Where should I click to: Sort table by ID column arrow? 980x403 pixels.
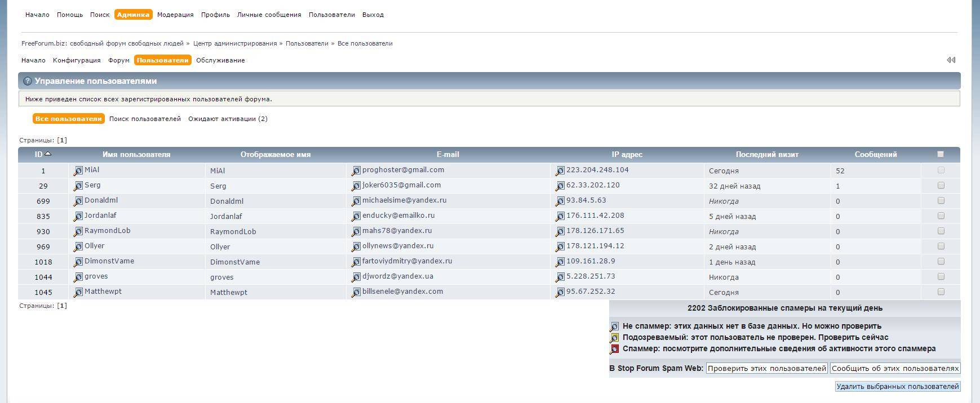48,154
